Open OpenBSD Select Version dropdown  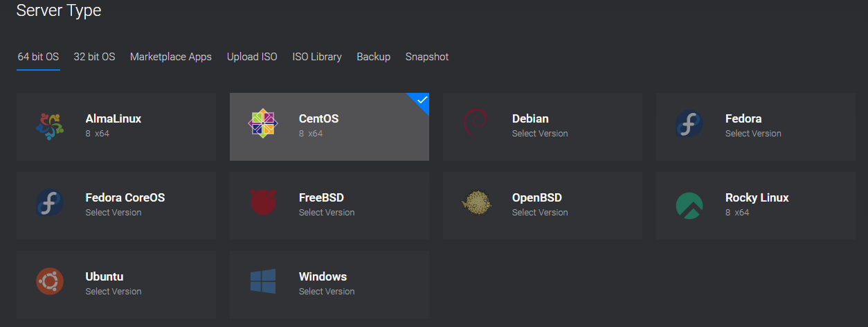(x=540, y=213)
